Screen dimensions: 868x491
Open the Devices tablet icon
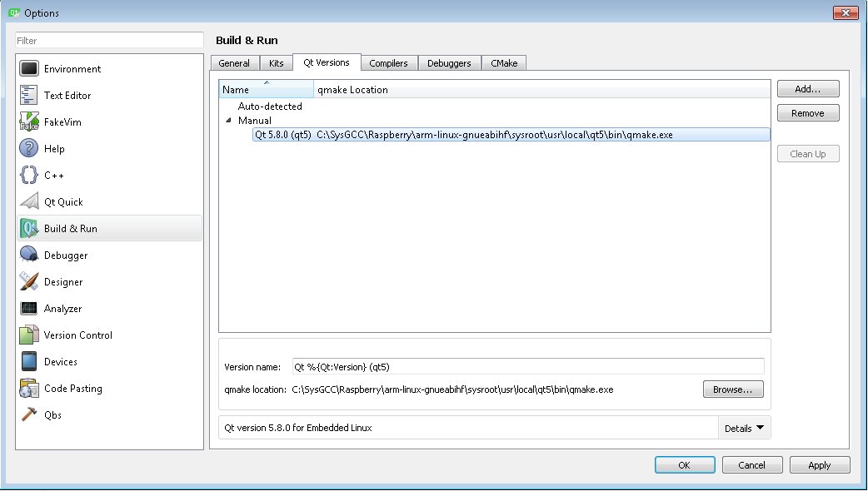point(29,361)
